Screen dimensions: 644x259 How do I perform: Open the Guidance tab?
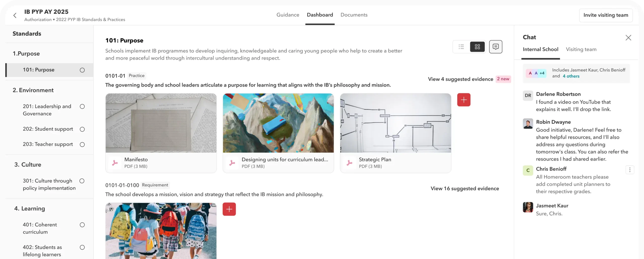click(288, 15)
